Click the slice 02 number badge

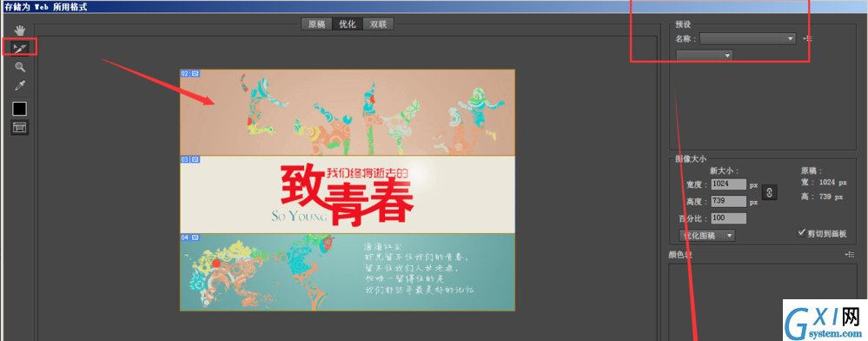coord(185,73)
